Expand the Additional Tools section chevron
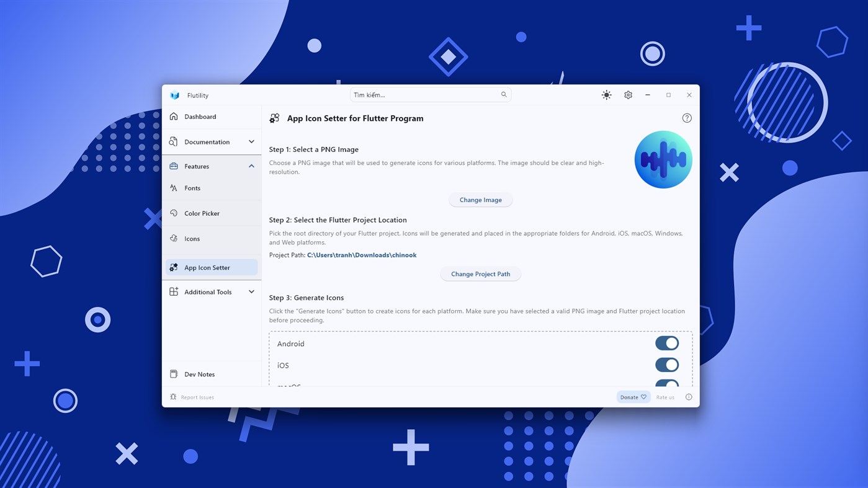Screen dimensions: 868x488 click(x=251, y=291)
